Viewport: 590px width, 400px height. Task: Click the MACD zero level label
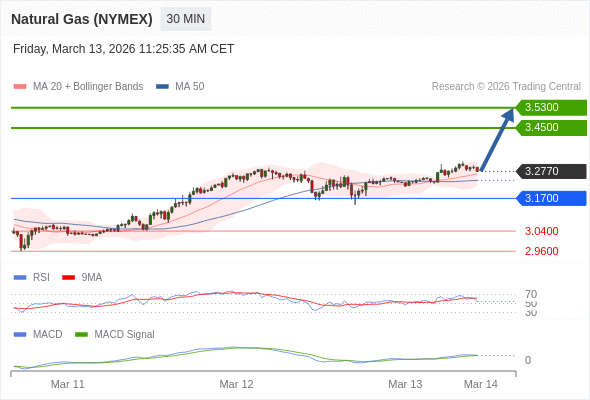coord(528,360)
